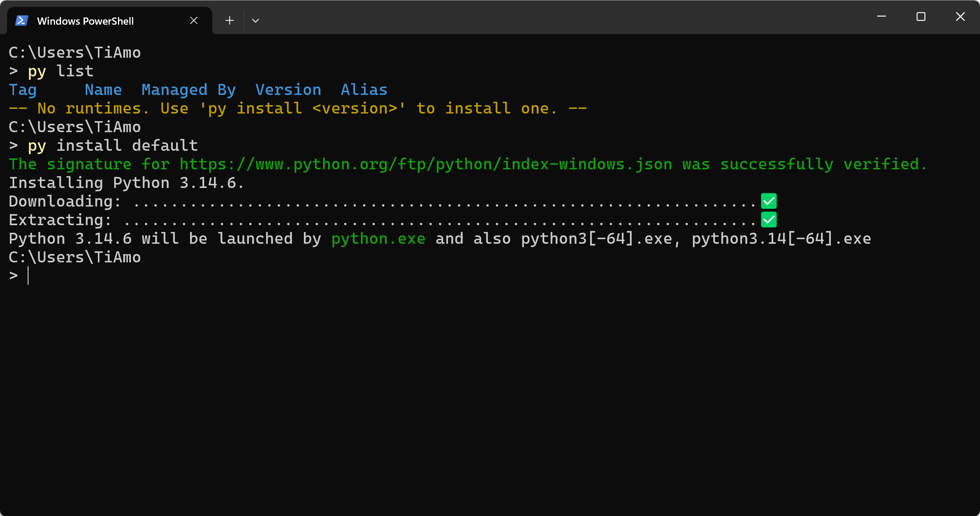Click the PowerShell icon in the tab
Screen dimensions: 980x516
22,21
